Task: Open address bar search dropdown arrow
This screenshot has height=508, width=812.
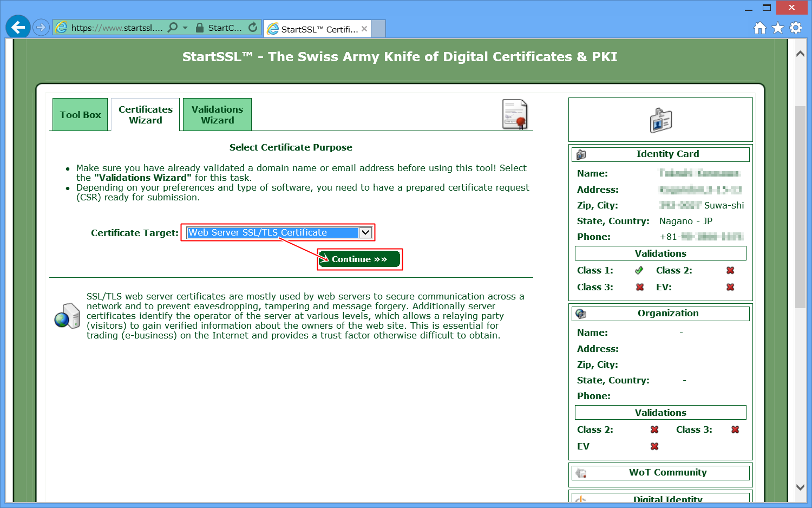Action: [x=185, y=28]
